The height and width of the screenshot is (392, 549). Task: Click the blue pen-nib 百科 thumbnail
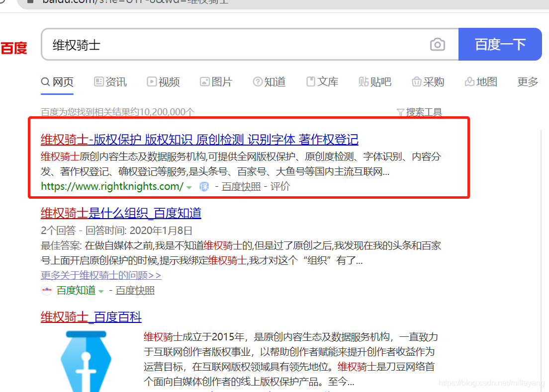[86, 362]
